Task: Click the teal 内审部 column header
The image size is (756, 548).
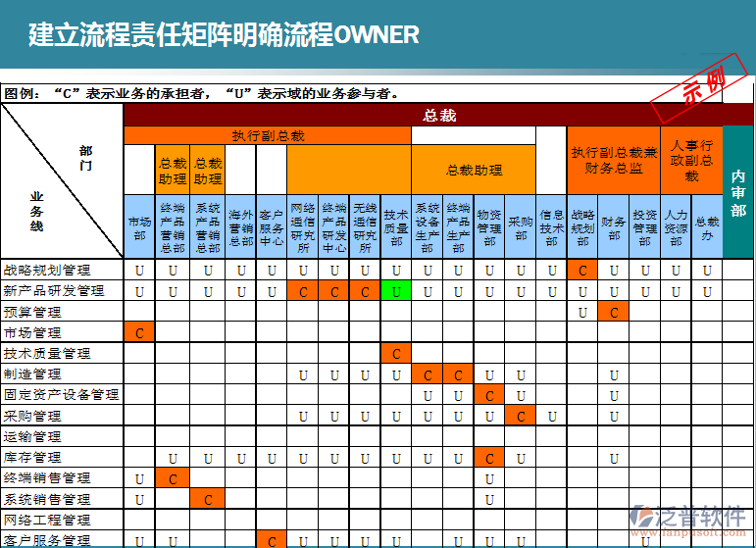Action: pos(737,192)
